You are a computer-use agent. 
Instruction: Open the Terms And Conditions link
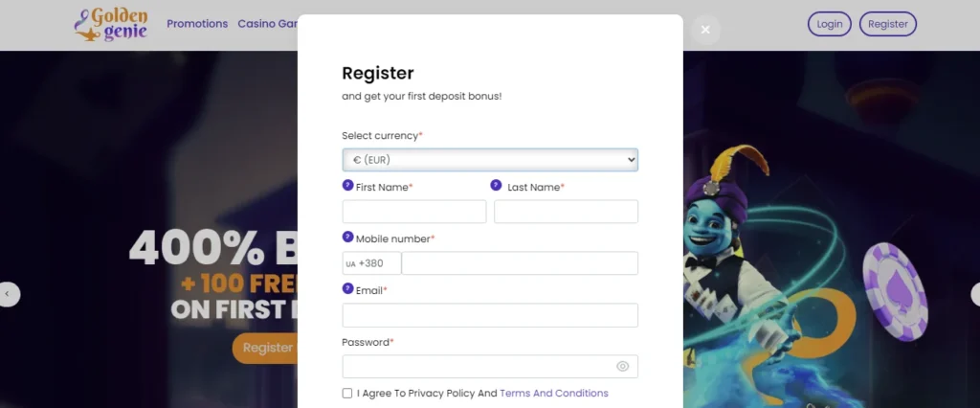point(553,394)
